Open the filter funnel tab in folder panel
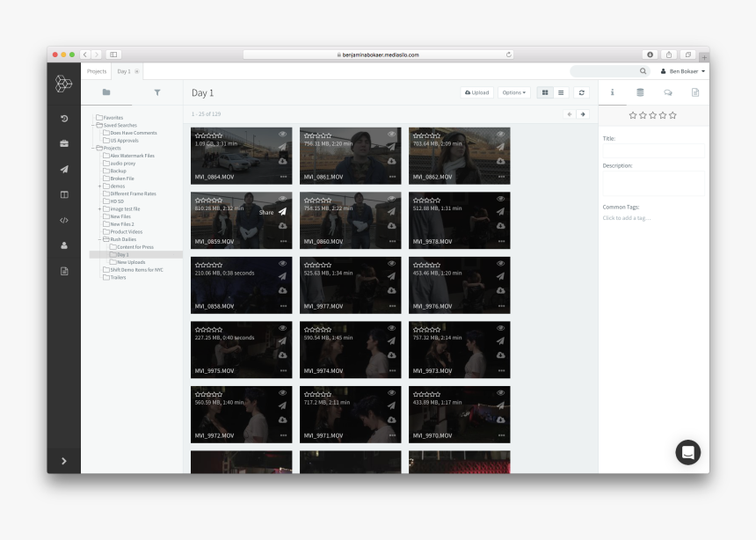756x540 pixels. pyautogui.click(x=157, y=92)
